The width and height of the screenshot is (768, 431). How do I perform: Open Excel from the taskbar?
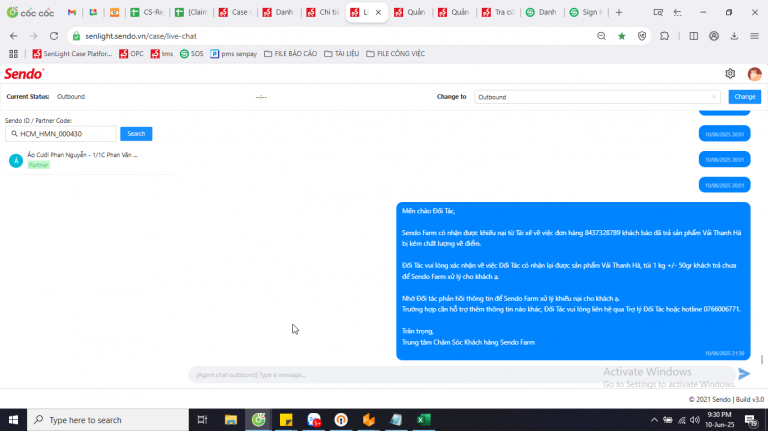(424, 420)
